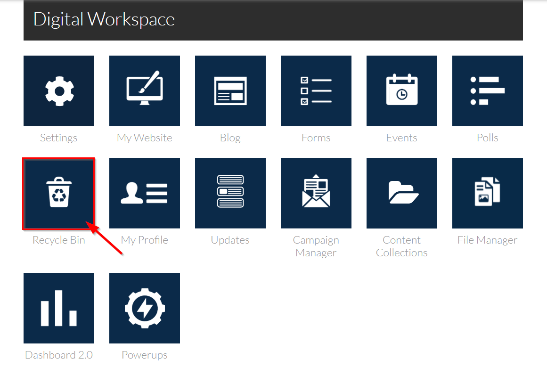Open the File Manager documents tile
Viewport: 547px width, 392px height.
click(487, 193)
